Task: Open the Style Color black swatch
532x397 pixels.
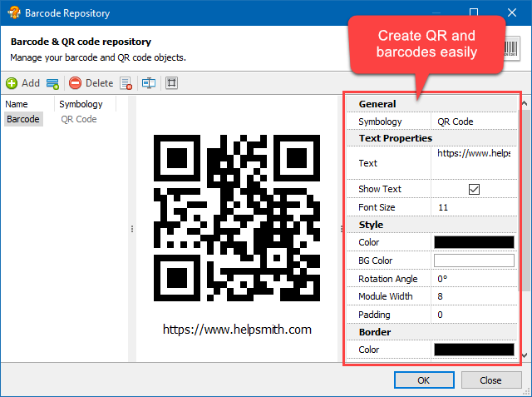Action: pyautogui.click(x=474, y=242)
